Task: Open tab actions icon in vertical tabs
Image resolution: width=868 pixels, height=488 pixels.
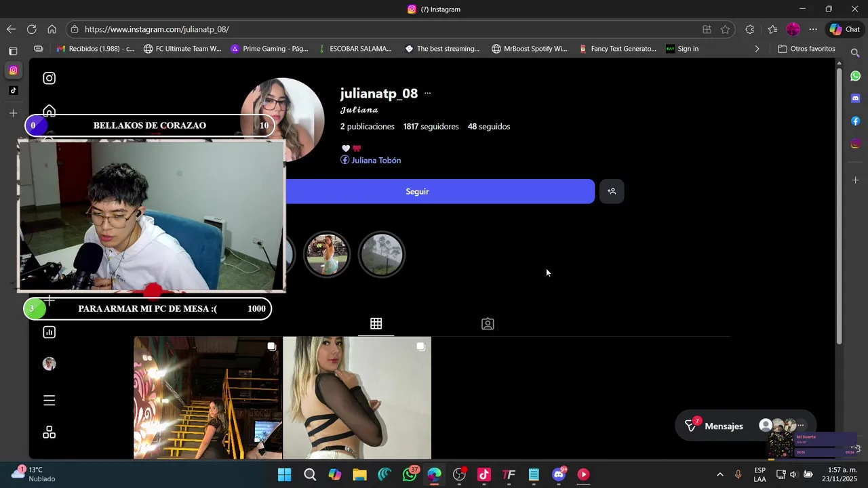Action: (13, 51)
